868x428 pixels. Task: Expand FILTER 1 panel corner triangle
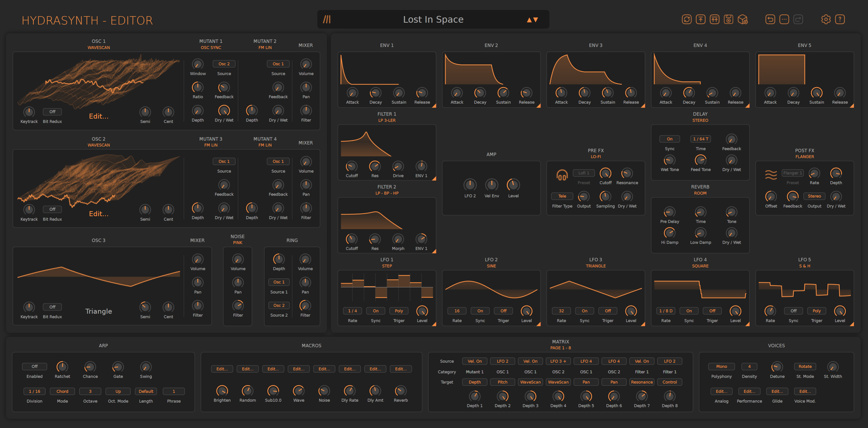(434, 178)
